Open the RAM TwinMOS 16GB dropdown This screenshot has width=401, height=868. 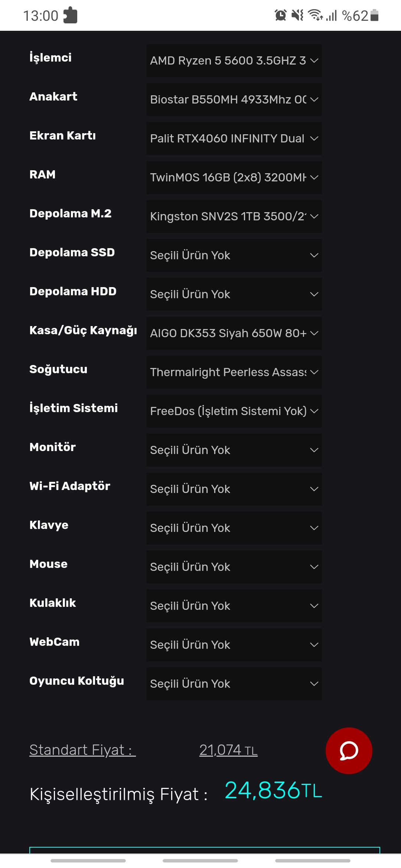click(234, 177)
